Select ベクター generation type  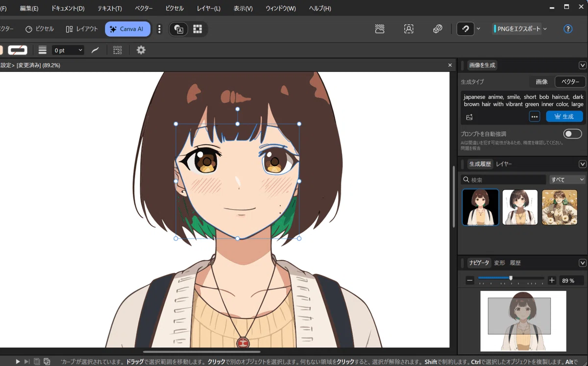pos(570,82)
